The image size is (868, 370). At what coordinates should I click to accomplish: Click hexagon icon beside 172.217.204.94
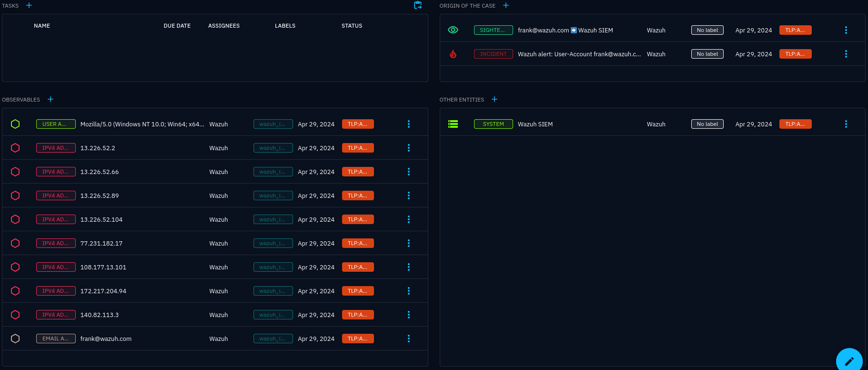pyautogui.click(x=15, y=291)
